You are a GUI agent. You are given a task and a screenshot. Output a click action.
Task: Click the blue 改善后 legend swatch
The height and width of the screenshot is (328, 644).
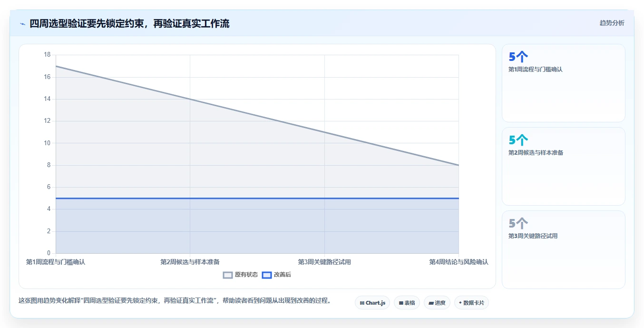[x=267, y=275]
